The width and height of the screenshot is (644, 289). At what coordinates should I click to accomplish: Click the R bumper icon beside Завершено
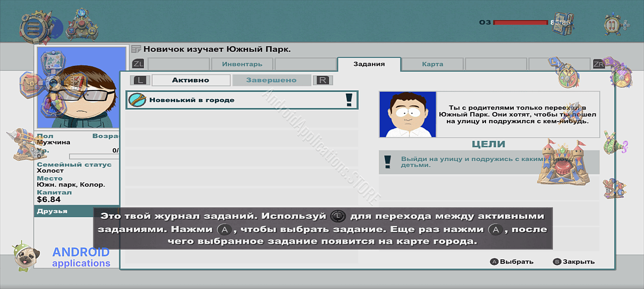[323, 80]
